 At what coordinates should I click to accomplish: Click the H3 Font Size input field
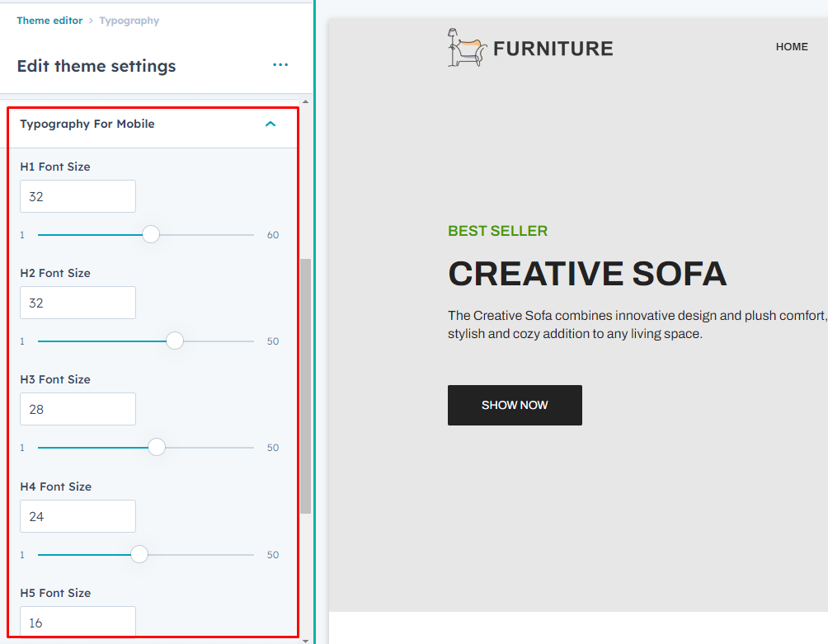78,409
